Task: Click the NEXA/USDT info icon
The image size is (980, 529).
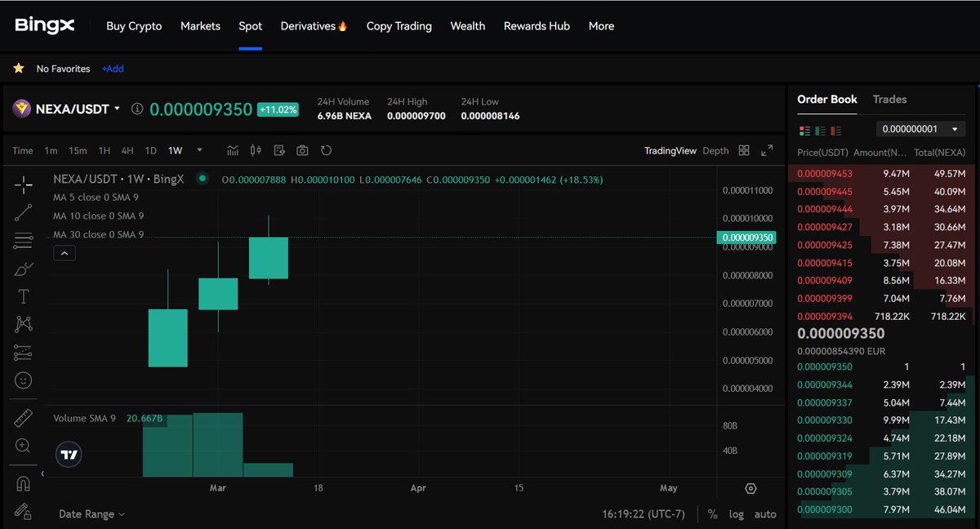Action: [137, 109]
